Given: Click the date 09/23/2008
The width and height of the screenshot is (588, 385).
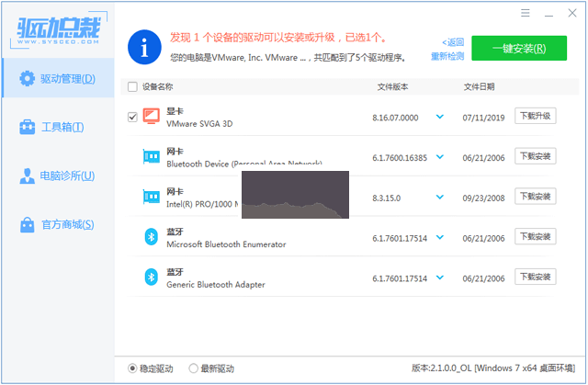Looking at the screenshot, I should pos(483,198).
